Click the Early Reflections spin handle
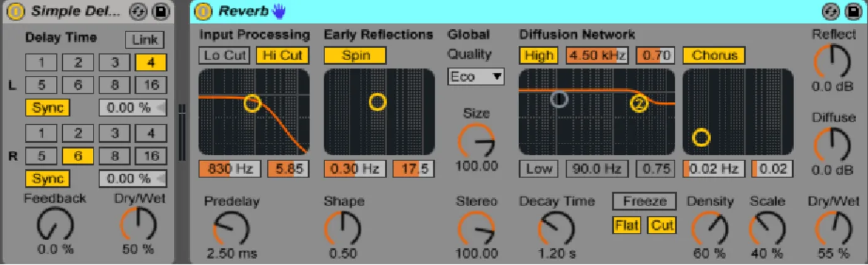Screen dimensions: 868x265 click(x=377, y=101)
